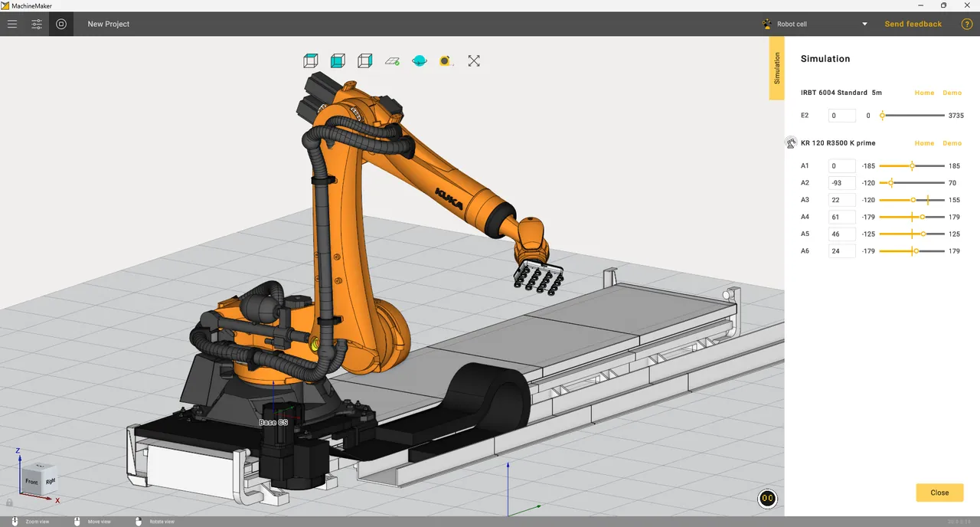Click the A5 value field showing 46
Image resolution: width=980 pixels, height=527 pixels.
[841, 234]
